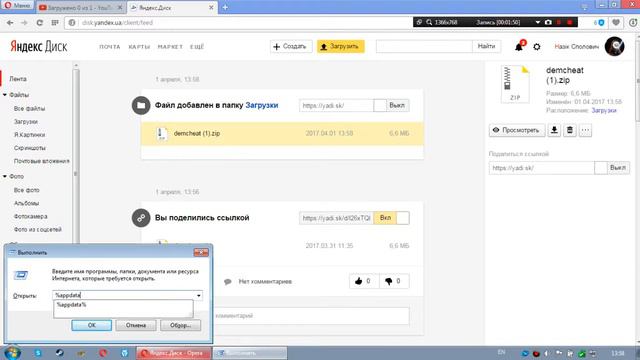Open Загрузки location link in details panel
Screen dimensions: 640x360
click(604, 111)
